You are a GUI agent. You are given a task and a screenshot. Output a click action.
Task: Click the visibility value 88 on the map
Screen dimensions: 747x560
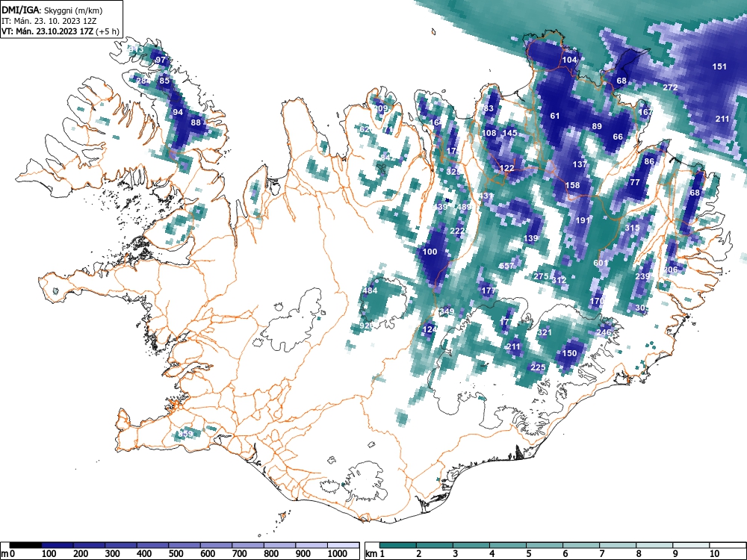[x=196, y=122]
